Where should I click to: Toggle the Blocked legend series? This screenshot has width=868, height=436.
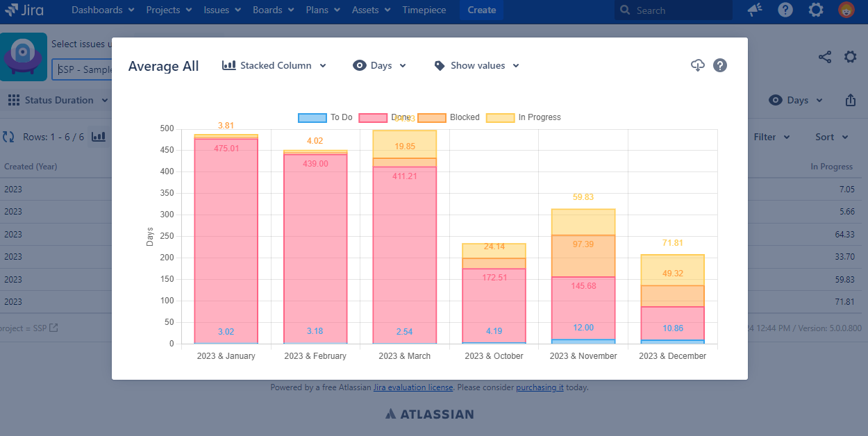pyautogui.click(x=449, y=117)
